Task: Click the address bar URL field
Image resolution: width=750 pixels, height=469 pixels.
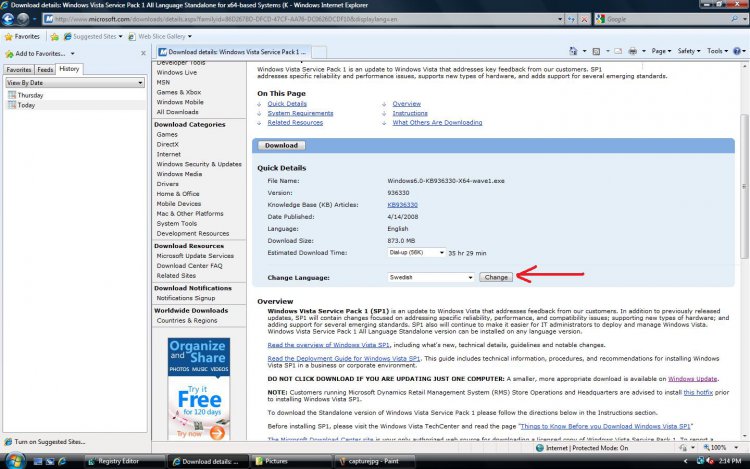Action: point(300,19)
